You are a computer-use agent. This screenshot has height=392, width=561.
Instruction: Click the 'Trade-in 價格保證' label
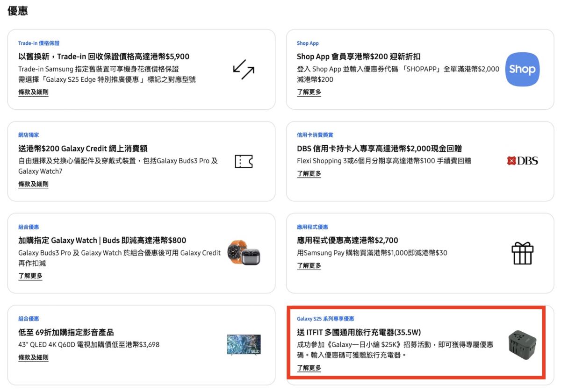39,43
